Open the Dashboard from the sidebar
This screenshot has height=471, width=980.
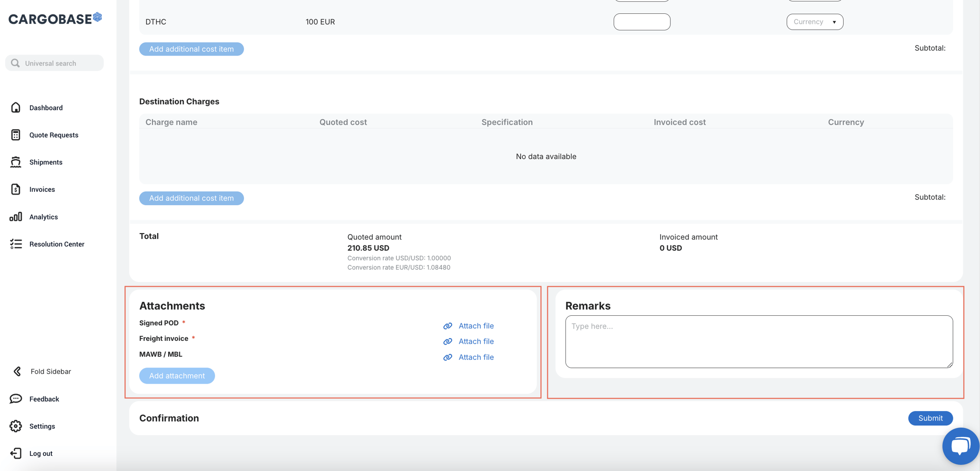46,107
